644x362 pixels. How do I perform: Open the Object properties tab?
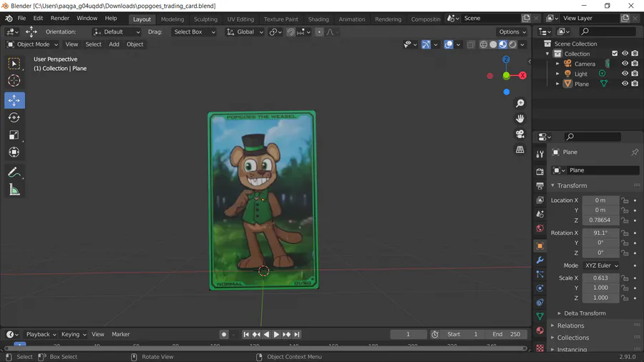click(x=540, y=246)
